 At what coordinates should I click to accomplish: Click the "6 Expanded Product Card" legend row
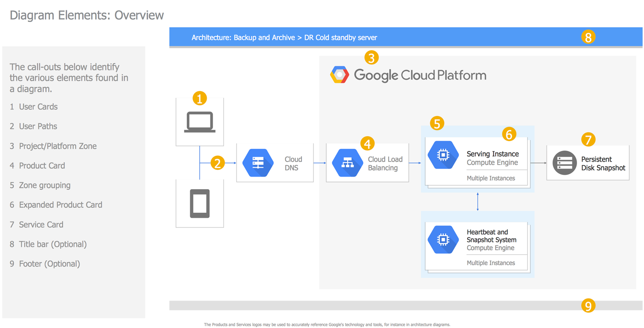click(56, 205)
